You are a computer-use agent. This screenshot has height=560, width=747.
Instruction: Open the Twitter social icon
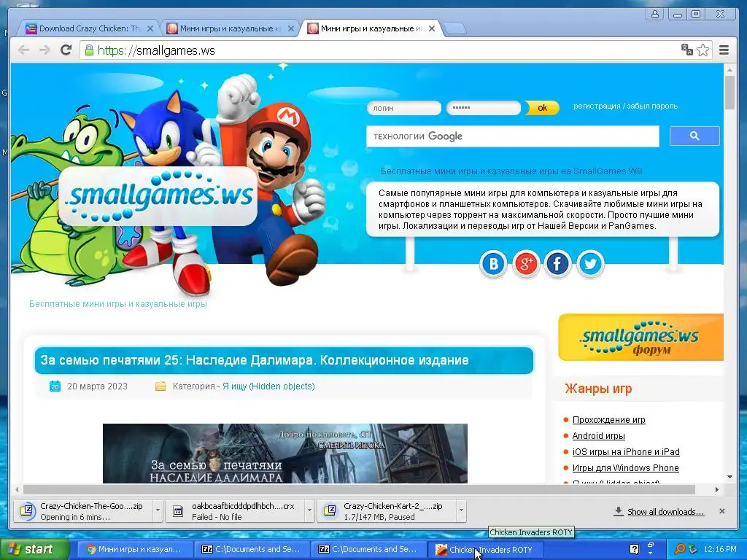pyautogui.click(x=590, y=263)
